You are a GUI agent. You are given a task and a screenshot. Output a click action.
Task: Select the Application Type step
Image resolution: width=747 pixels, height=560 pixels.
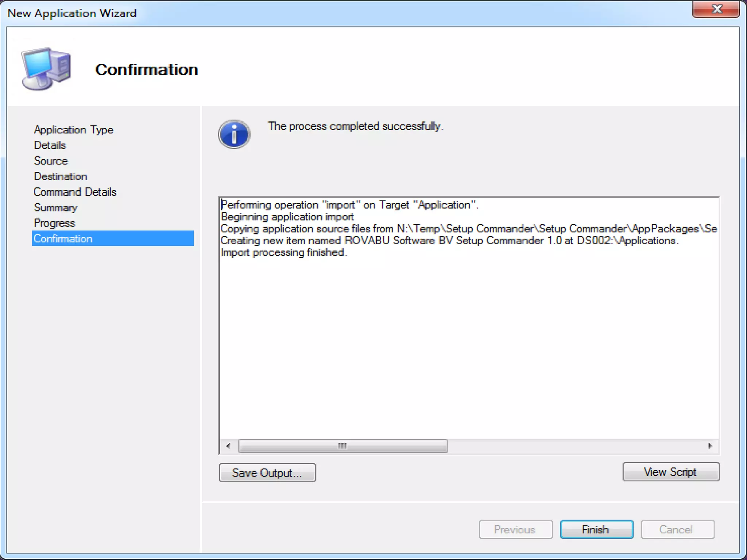74,130
